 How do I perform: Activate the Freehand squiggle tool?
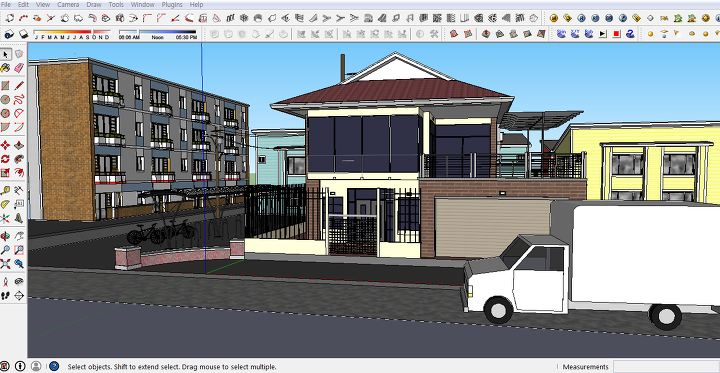19,100
